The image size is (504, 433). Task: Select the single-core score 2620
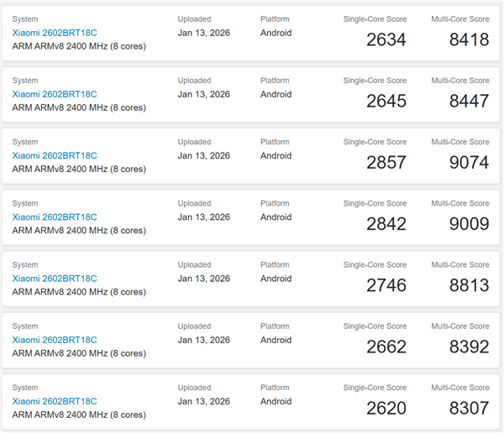point(386,408)
